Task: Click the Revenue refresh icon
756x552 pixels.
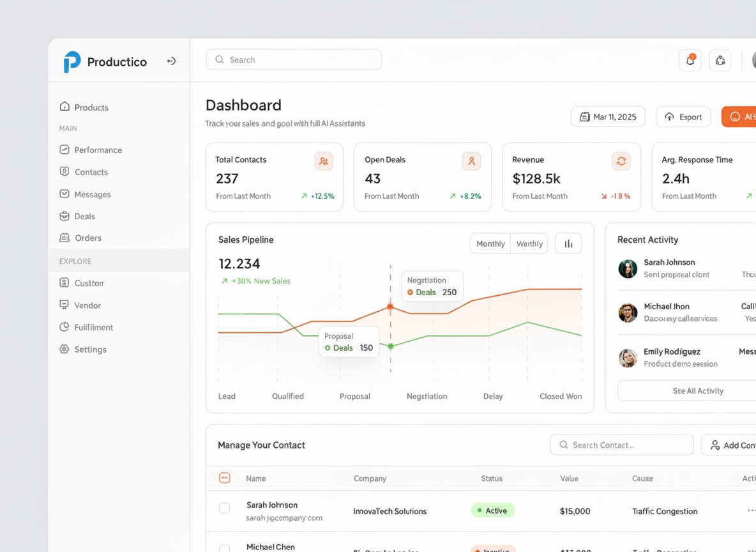Action: click(x=621, y=162)
